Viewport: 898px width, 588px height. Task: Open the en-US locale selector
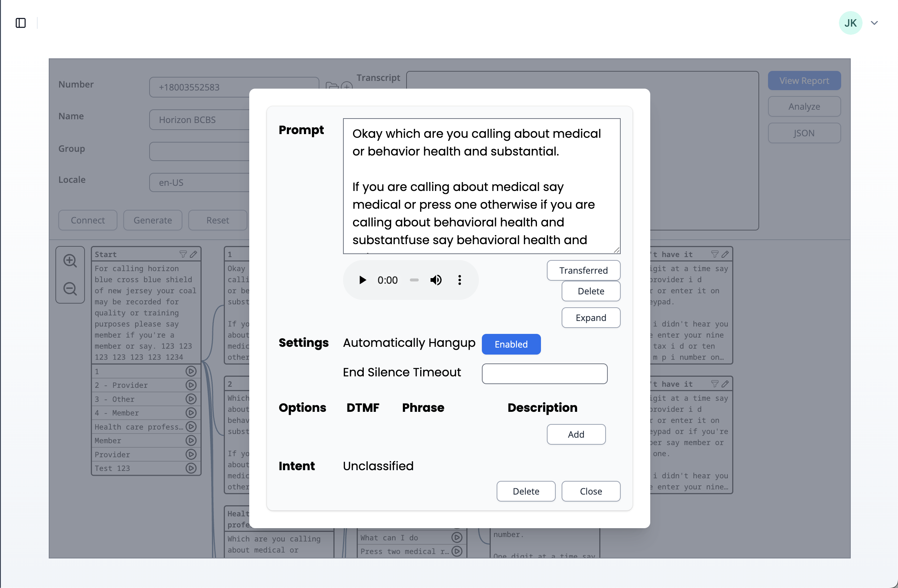(x=200, y=182)
